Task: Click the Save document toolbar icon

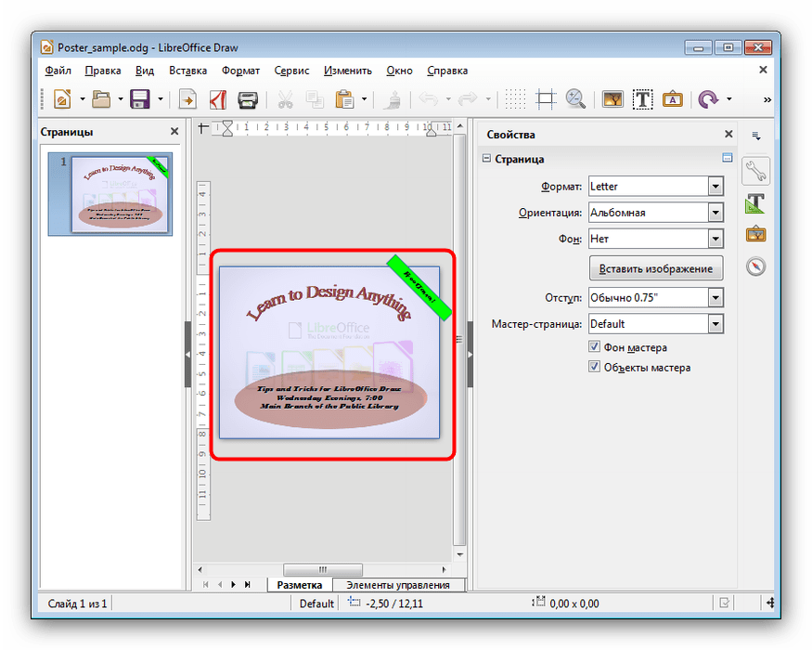Action: [140, 99]
